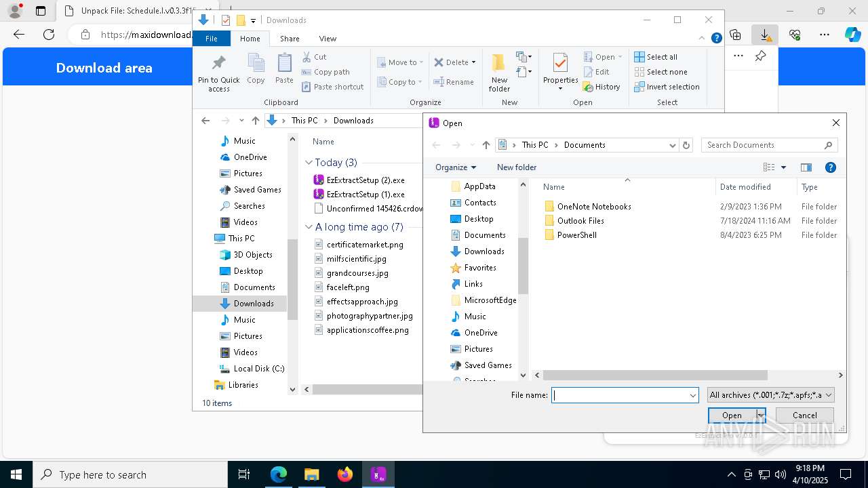Go up one level in Downloads window
Viewport: 868px width, 488px height.
pos(256,121)
